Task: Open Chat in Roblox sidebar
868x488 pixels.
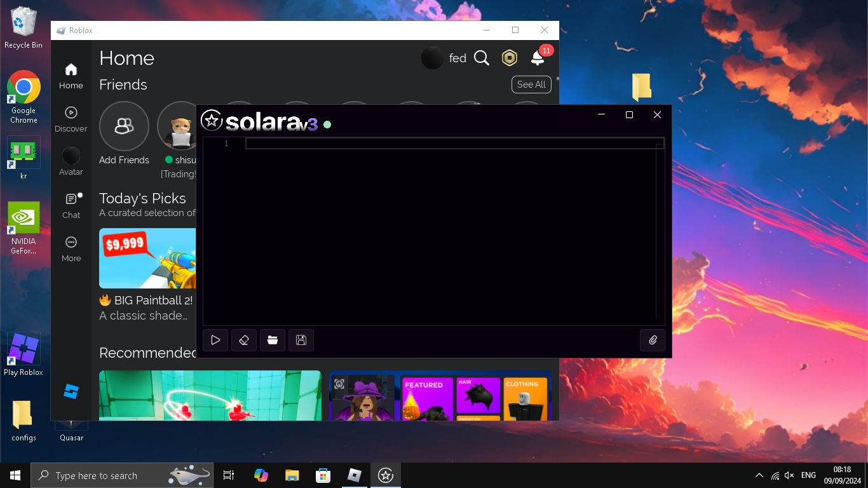Action: click(71, 206)
